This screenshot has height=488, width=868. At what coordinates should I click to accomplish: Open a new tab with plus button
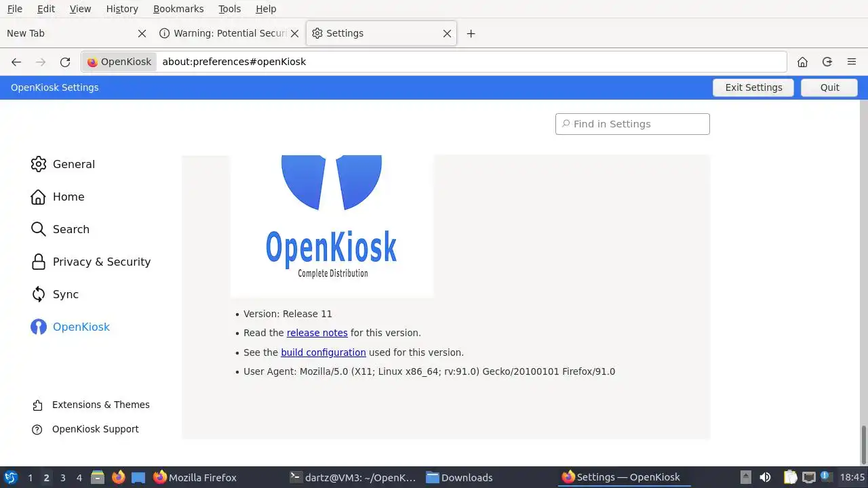click(471, 33)
